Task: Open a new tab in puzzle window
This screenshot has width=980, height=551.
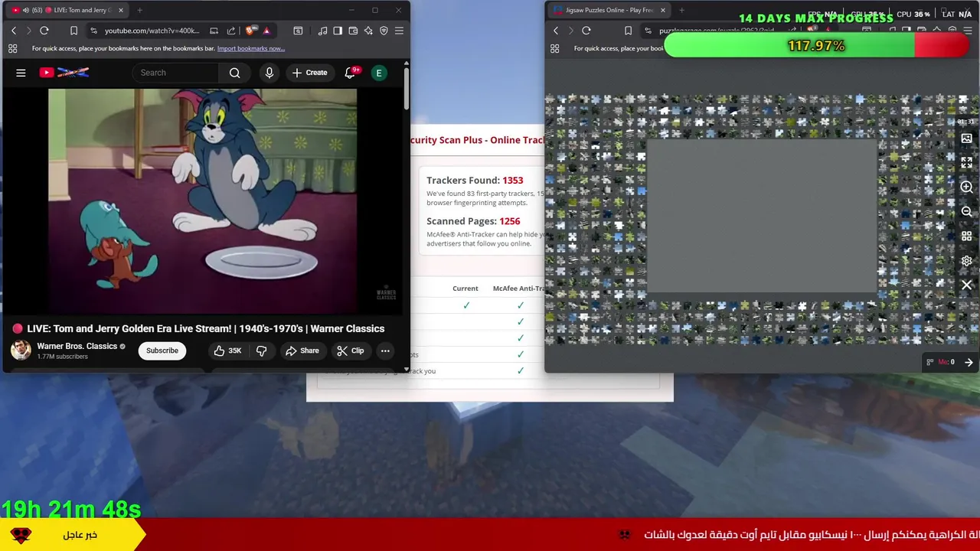Action: click(681, 10)
